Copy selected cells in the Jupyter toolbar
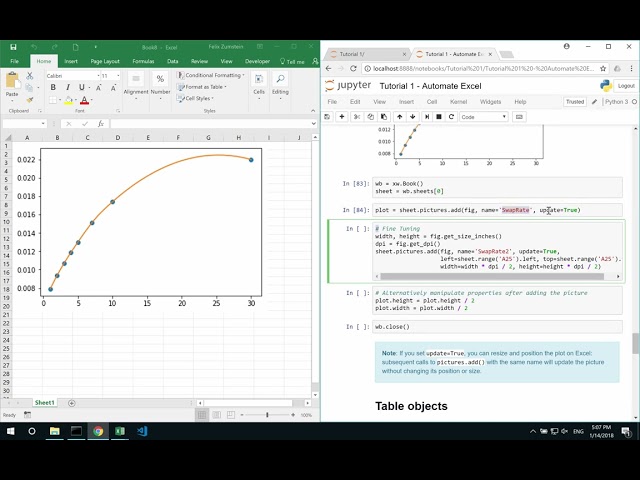 (x=370, y=117)
